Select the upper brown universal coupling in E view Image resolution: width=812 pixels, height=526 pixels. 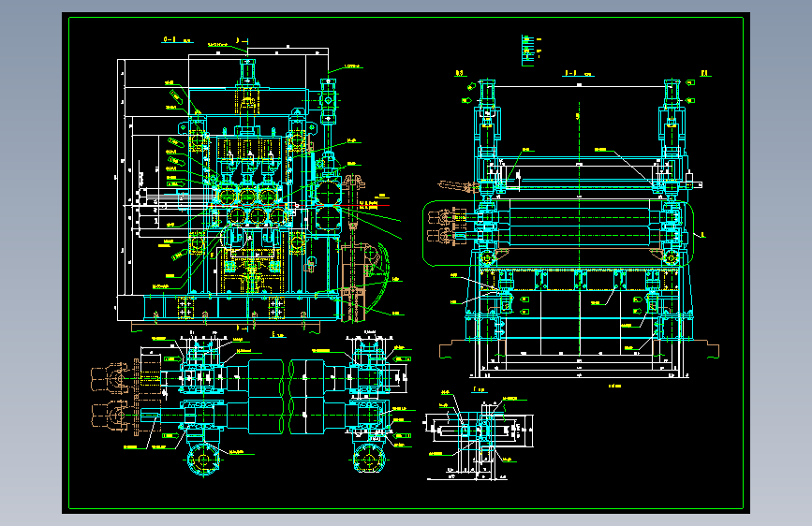[111, 377]
